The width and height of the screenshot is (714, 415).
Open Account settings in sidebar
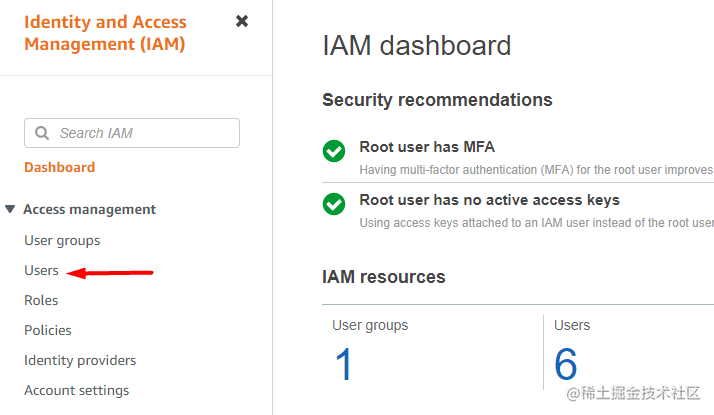pyautogui.click(x=77, y=390)
